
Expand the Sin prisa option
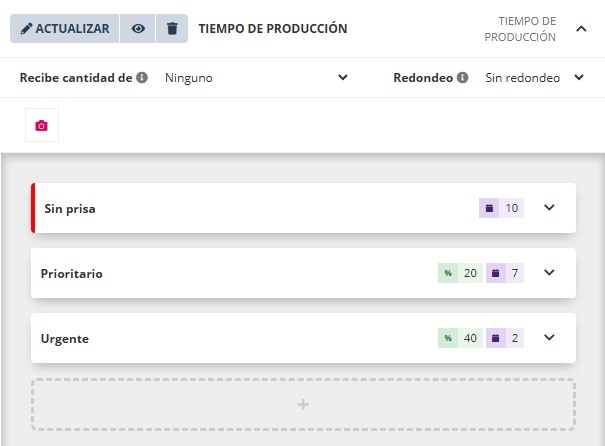pyautogui.click(x=548, y=208)
